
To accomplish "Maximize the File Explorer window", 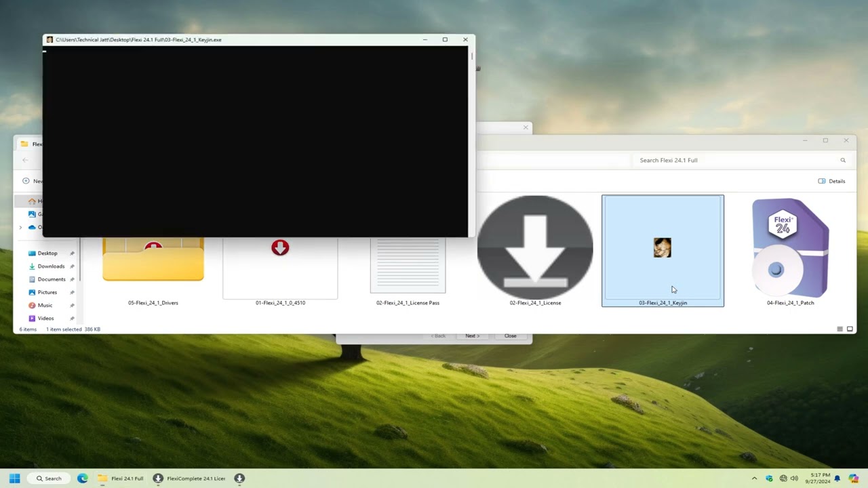I will point(825,141).
